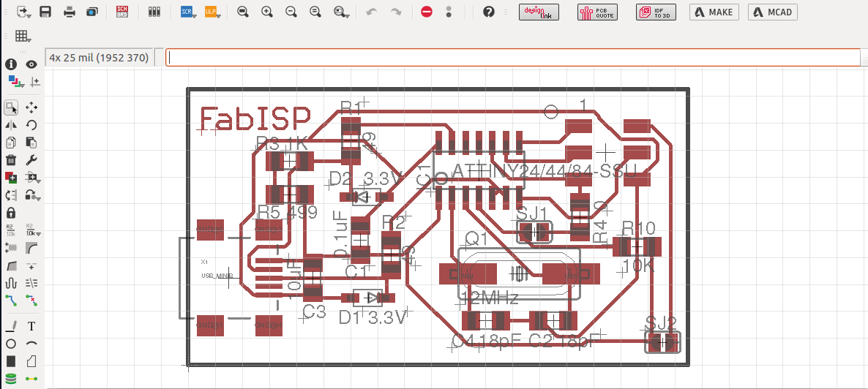Undo the last action
The height and width of the screenshot is (389, 868).
(x=372, y=12)
